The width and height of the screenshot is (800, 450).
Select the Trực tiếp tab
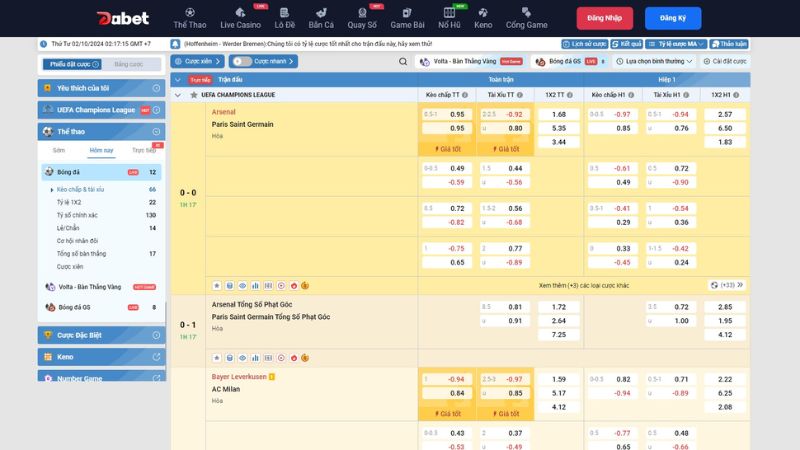144,150
